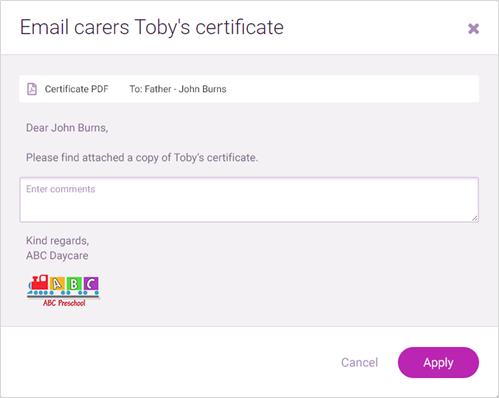Click the yellow A block in logo
The width and height of the screenshot is (499, 398).
click(x=57, y=284)
